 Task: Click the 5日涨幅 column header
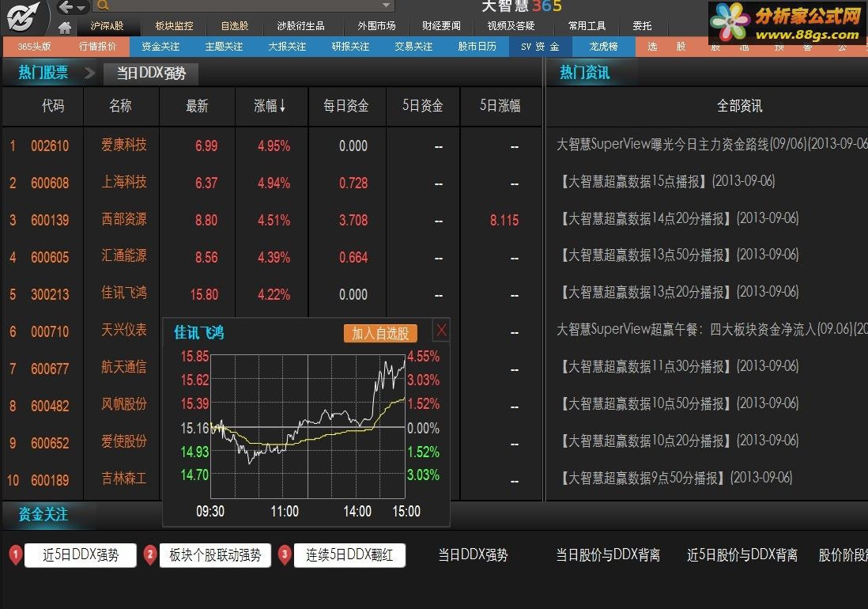click(500, 106)
